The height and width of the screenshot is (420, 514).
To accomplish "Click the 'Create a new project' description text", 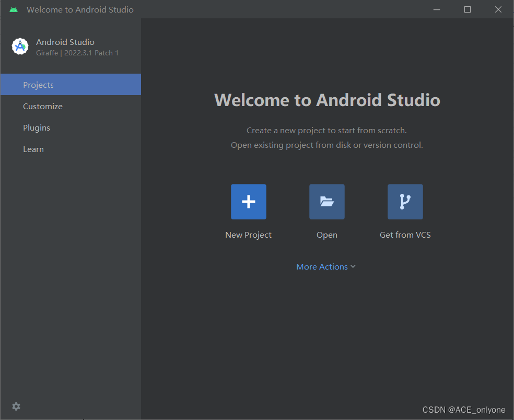I will 326,130.
